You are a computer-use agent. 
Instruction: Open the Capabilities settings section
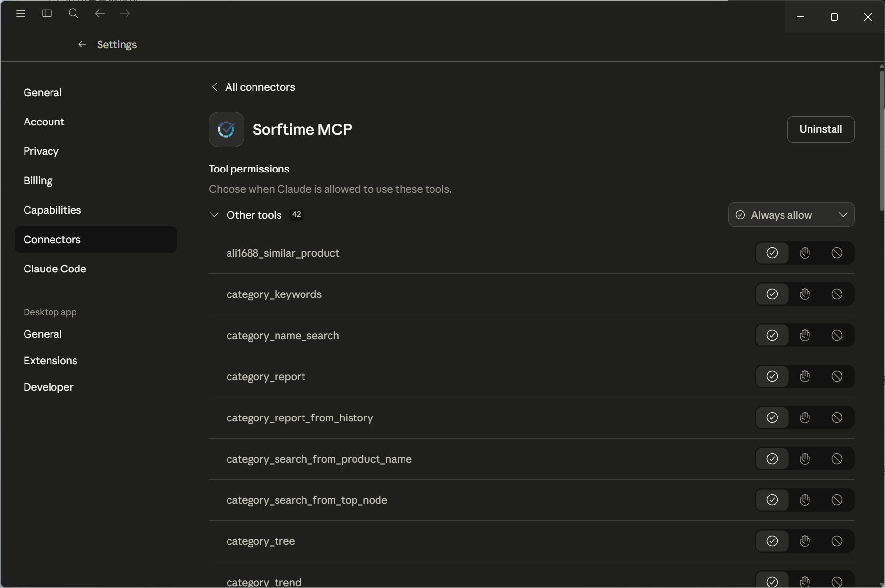(x=52, y=210)
